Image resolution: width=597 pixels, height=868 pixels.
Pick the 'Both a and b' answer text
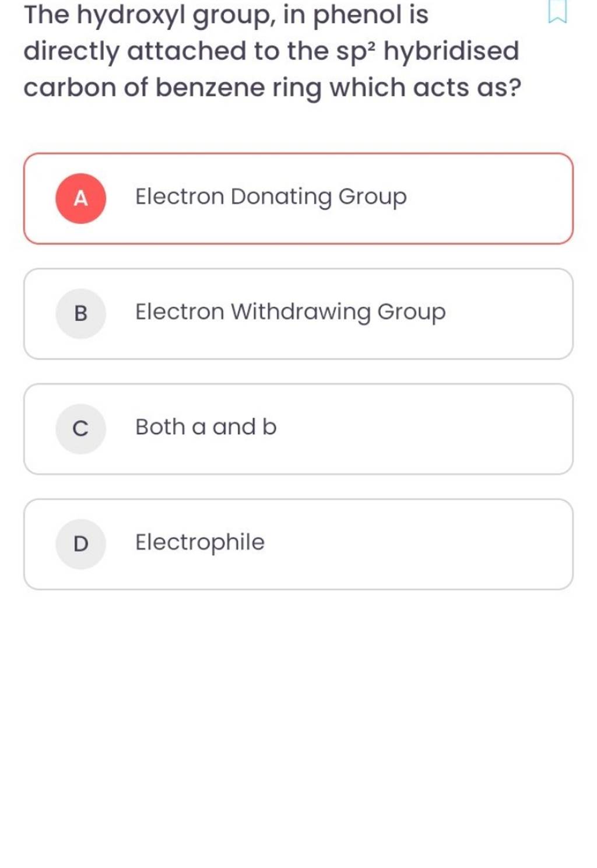click(x=206, y=427)
